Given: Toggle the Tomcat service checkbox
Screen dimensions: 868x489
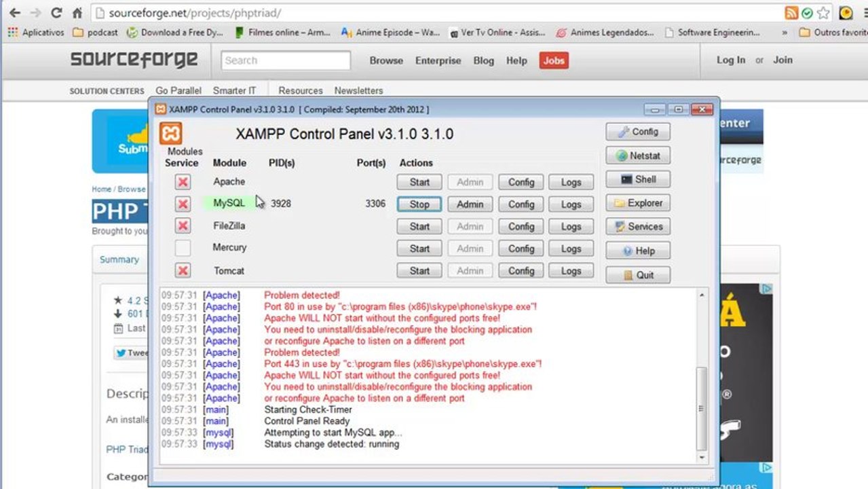Looking at the screenshot, I should tap(182, 270).
